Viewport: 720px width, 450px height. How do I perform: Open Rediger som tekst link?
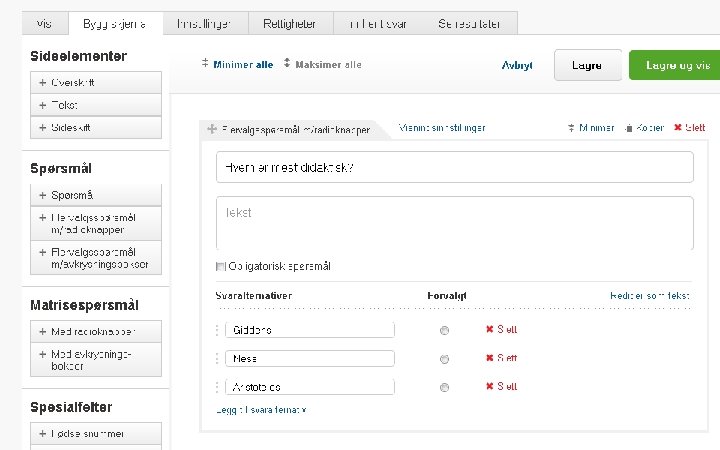point(649,296)
